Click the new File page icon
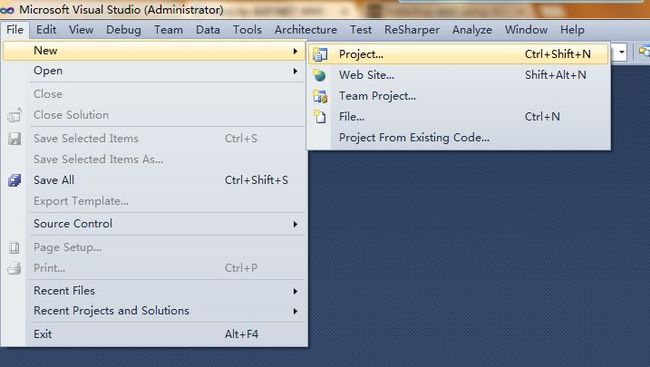 320,117
